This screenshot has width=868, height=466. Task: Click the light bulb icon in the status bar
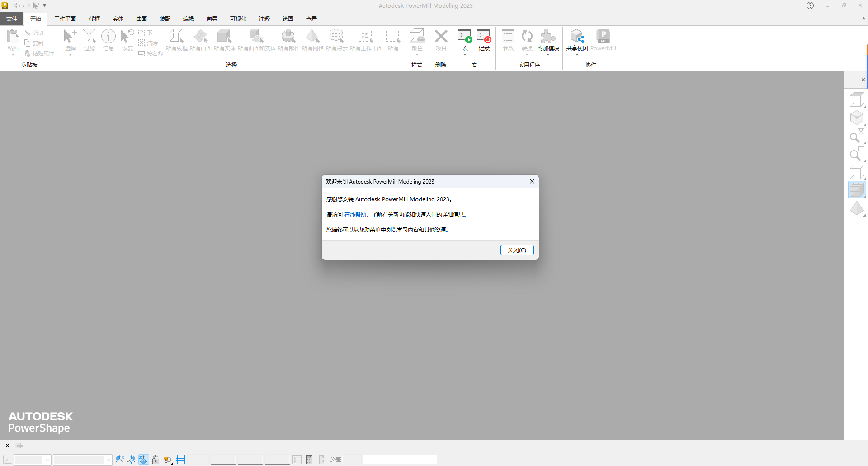[168, 459]
